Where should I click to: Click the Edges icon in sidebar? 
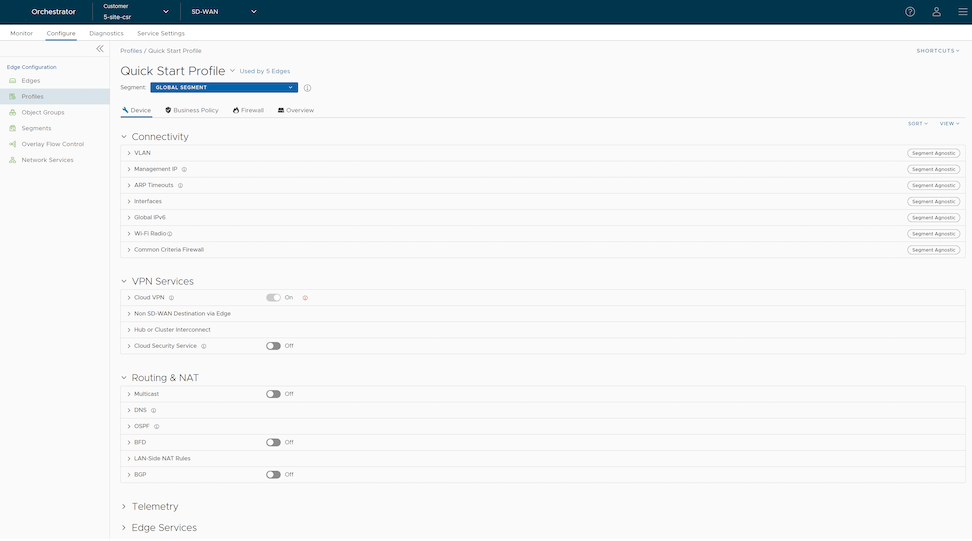click(x=13, y=80)
